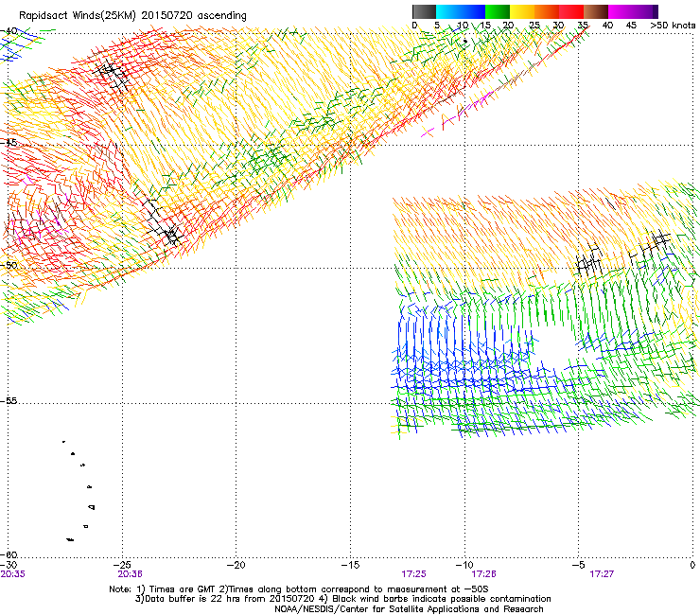Click the title text 'Rapidscat Winds(25KM) 20150720 ascending'
The width and height of the screenshot is (700, 615).
point(132,15)
